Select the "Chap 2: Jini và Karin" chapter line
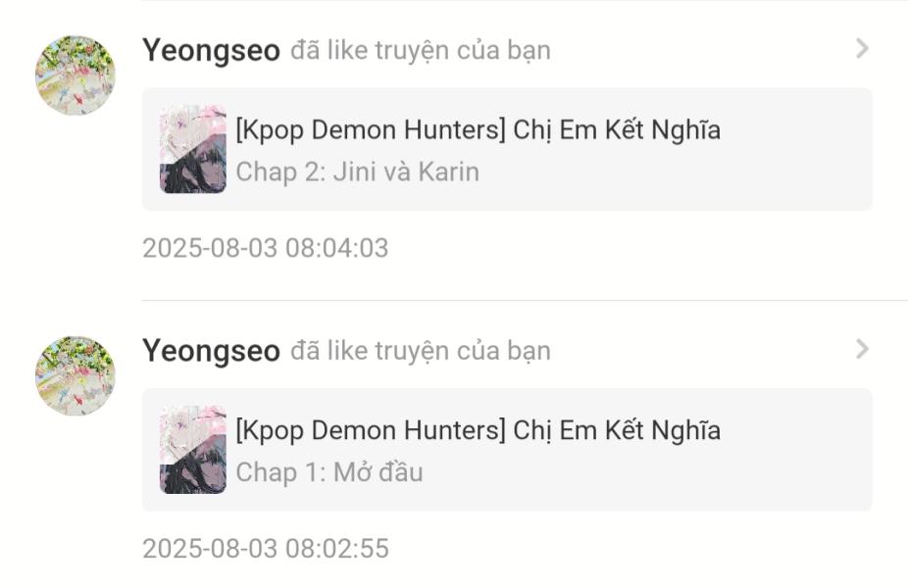The image size is (908, 588). [358, 172]
